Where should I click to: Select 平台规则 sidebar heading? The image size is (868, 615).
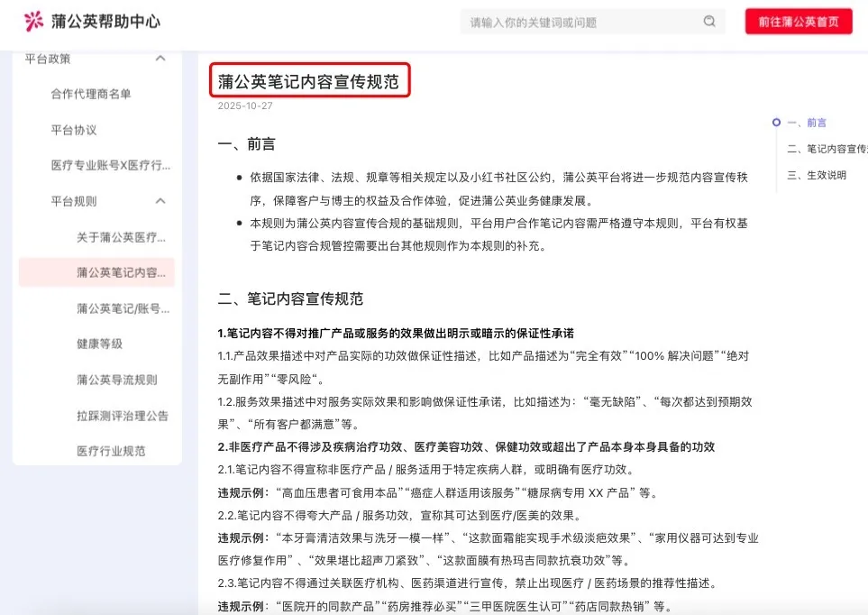[74, 201]
